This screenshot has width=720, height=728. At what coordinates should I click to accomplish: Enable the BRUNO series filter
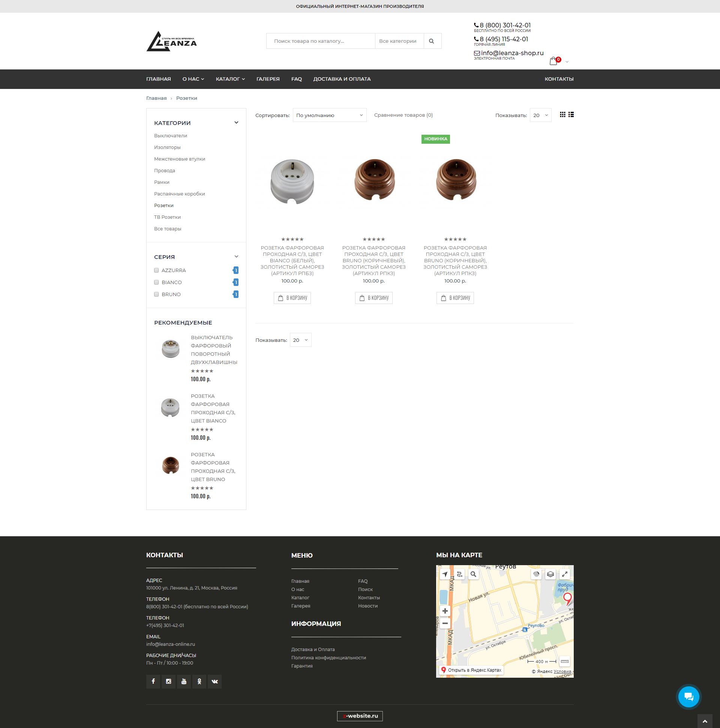pos(156,294)
